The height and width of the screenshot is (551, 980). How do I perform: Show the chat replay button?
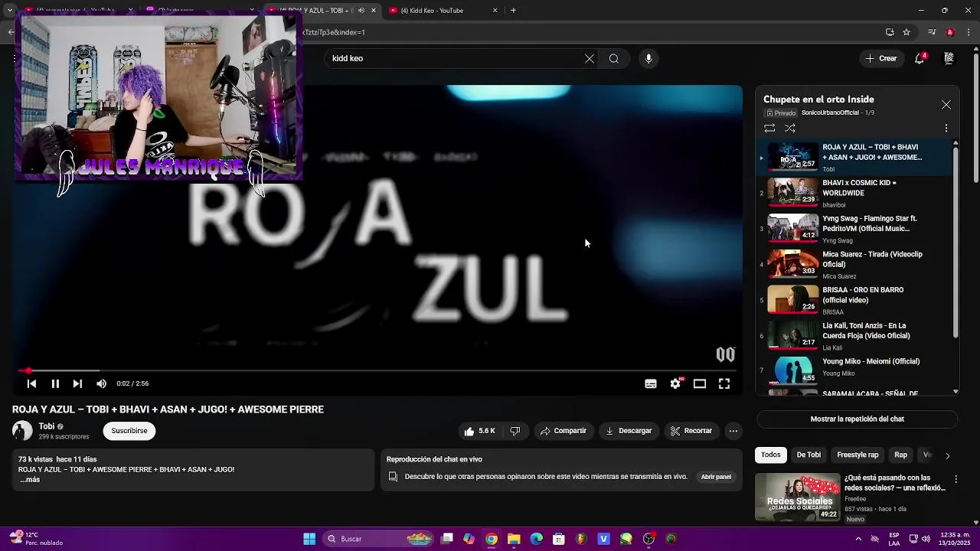[x=857, y=419]
